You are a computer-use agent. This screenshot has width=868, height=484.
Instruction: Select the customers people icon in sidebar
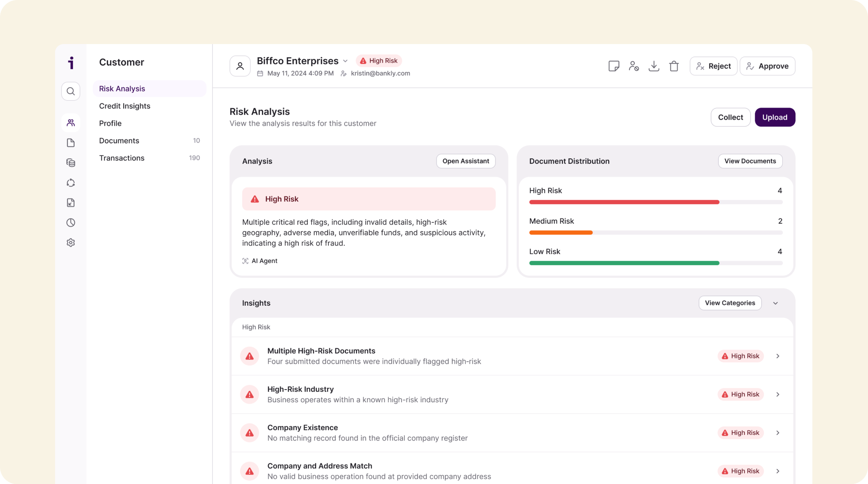[71, 123]
